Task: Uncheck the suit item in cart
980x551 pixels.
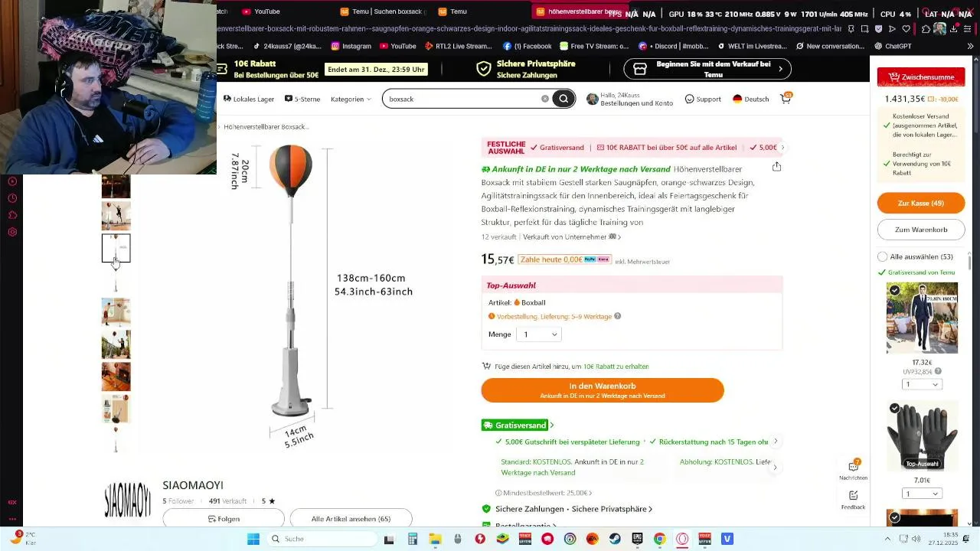Action: click(894, 290)
